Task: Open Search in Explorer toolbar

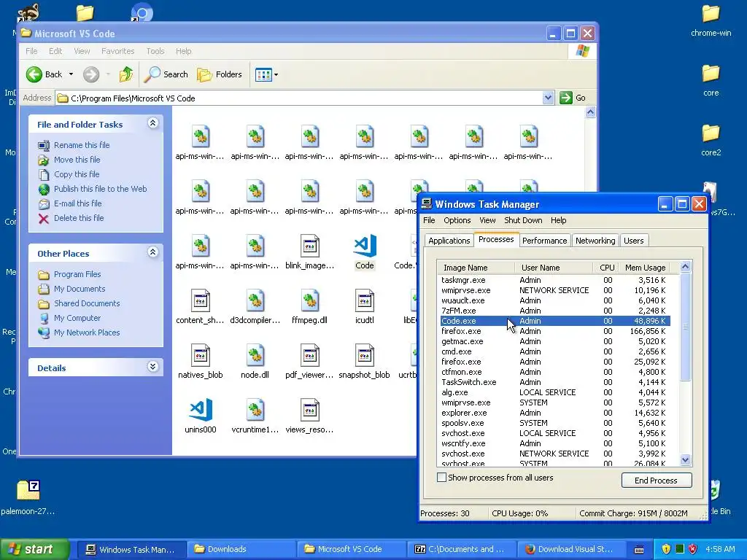Action: (x=166, y=74)
